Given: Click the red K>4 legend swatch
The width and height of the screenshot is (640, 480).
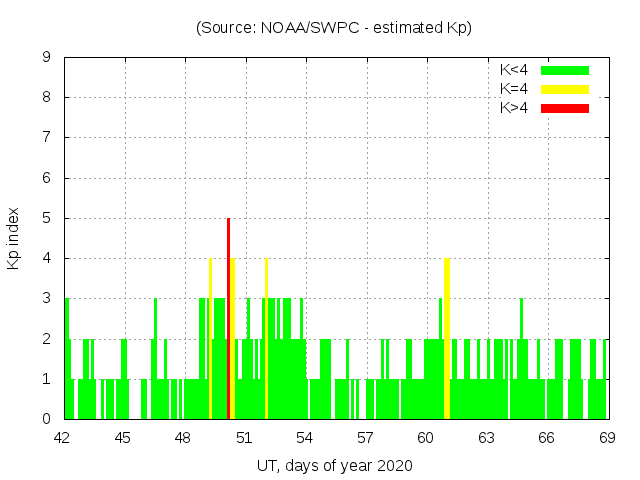Looking at the screenshot, I should tap(565, 108).
